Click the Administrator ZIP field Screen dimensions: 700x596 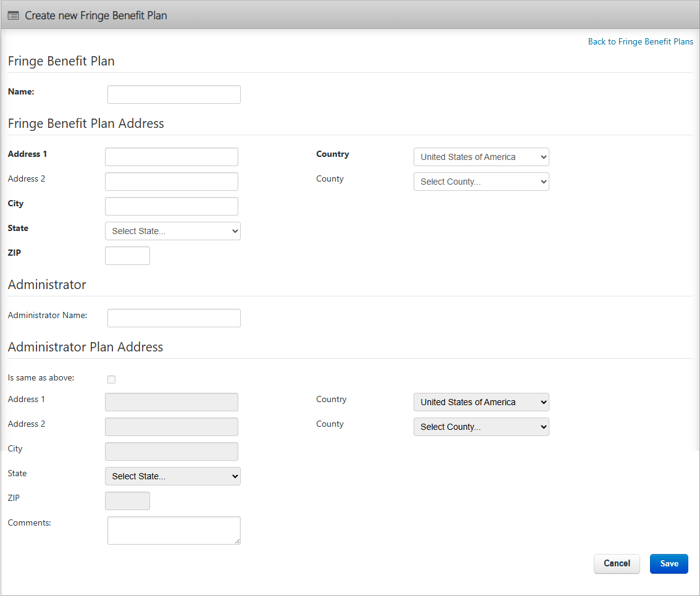click(x=127, y=501)
